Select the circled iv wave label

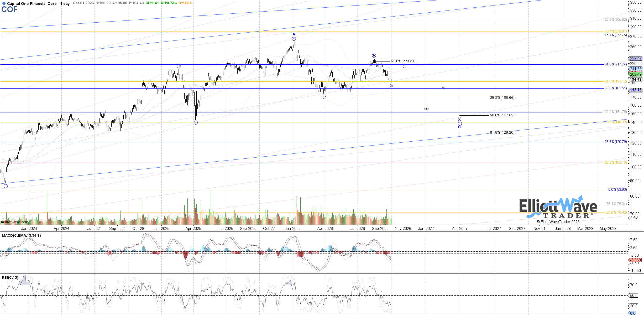[196, 122]
